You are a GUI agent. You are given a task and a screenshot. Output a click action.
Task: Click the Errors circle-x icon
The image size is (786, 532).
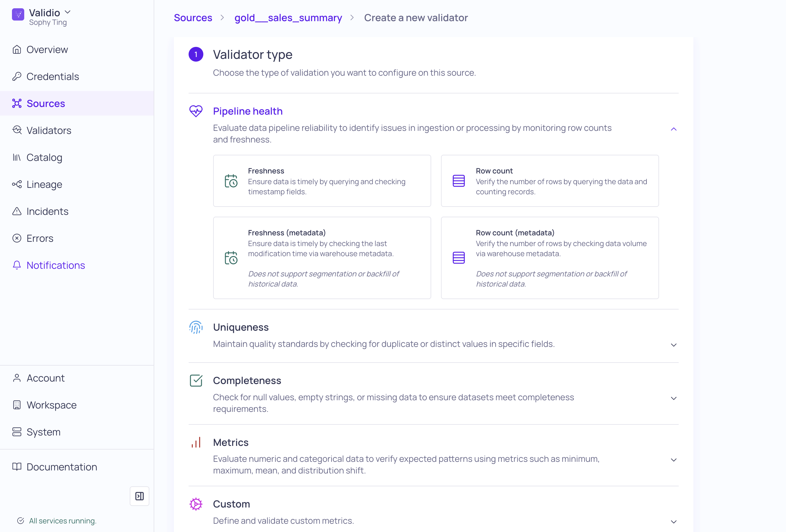17,238
